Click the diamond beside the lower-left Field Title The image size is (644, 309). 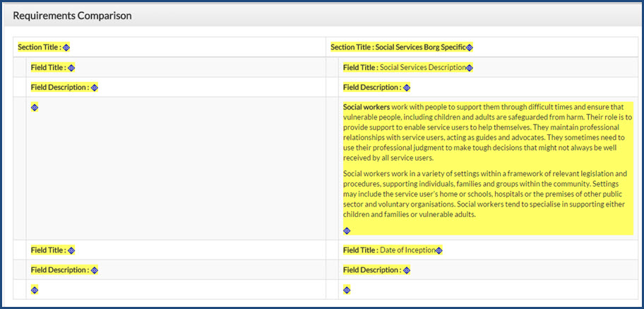tap(71, 250)
